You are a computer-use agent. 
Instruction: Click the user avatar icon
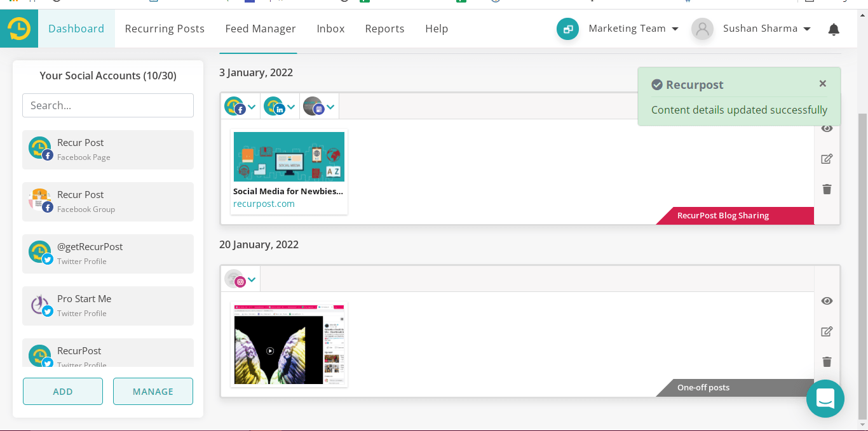coord(702,29)
